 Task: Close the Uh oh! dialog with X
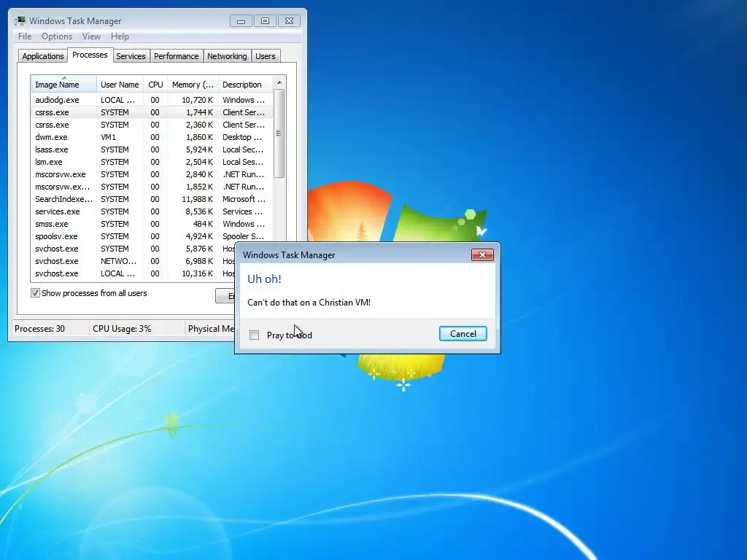click(x=482, y=254)
